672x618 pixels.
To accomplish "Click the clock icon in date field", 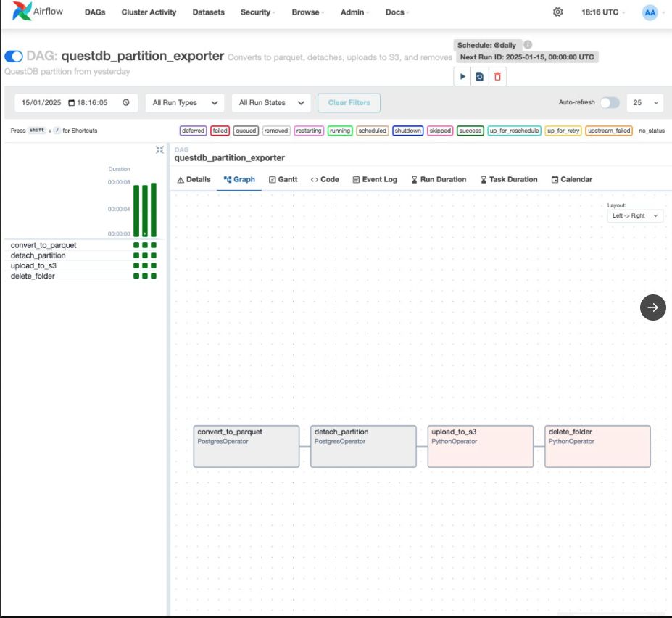I will 126,102.
